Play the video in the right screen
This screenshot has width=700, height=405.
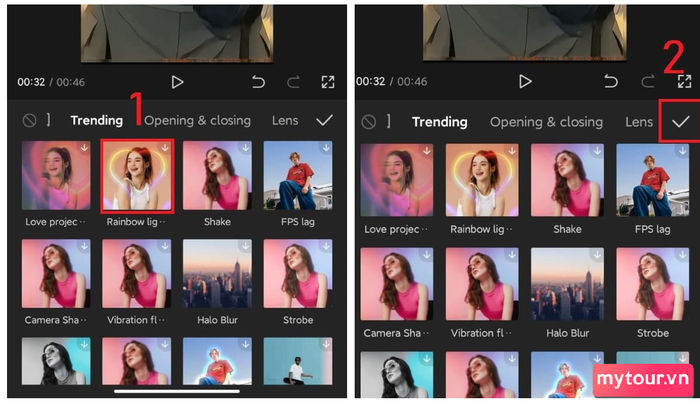[x=525, y=81]
